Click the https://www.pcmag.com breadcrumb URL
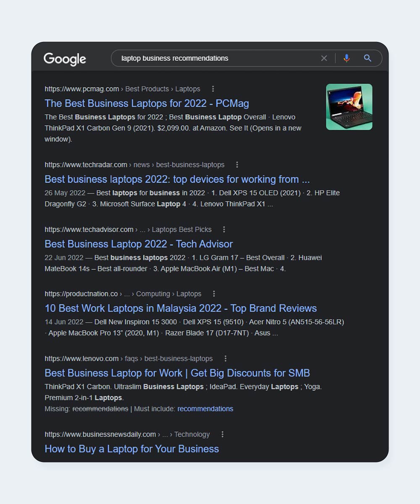 click(82, 89)
